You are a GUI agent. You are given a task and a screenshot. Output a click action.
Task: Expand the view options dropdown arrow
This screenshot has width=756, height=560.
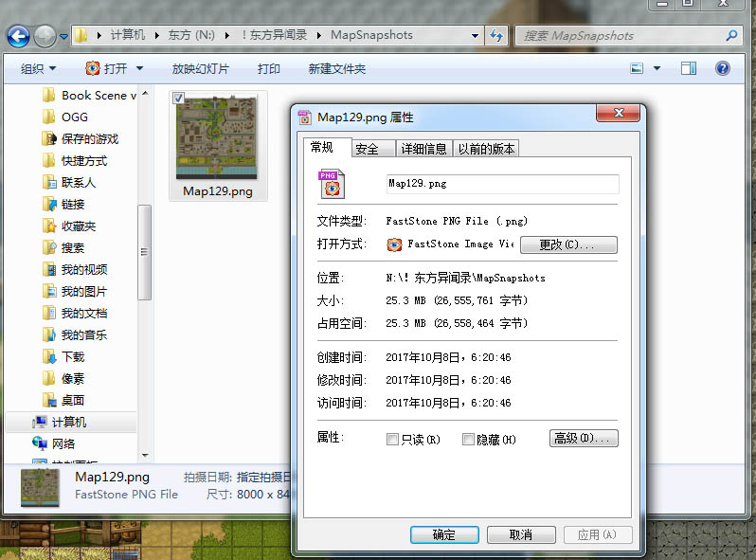click(657, 68)
